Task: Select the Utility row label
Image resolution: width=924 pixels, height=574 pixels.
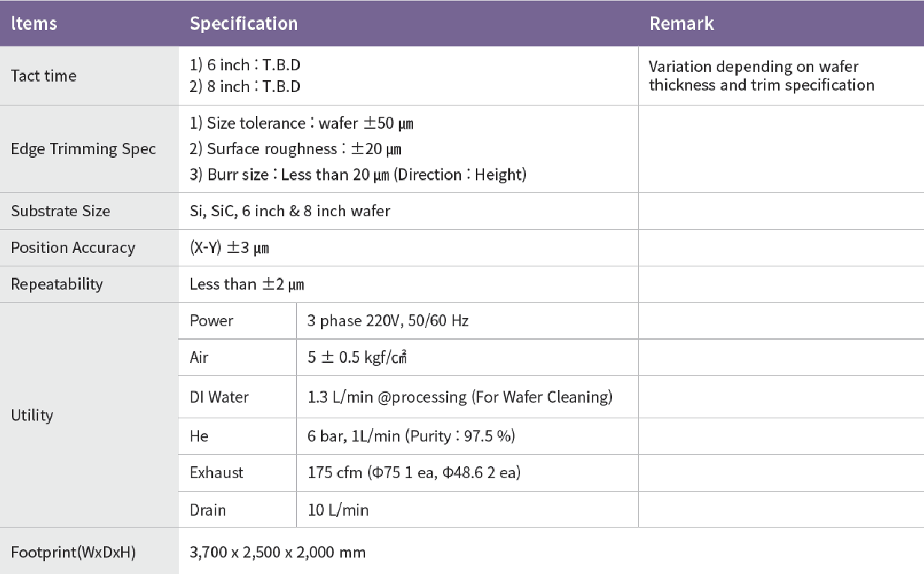Action: pyautogui.click(x=32, y=415)
